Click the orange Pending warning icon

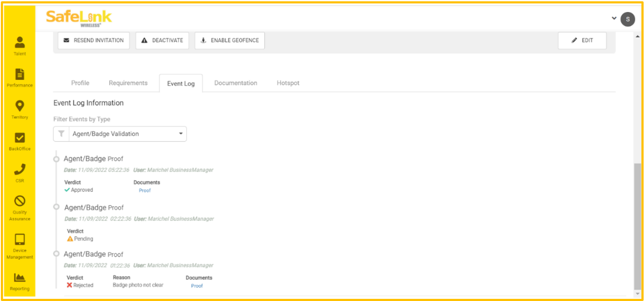pyautogui.click(x=70, y=239)
